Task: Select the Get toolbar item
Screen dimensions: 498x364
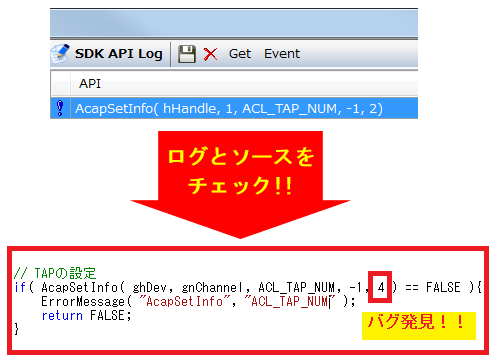Action: tap(240, 54)
